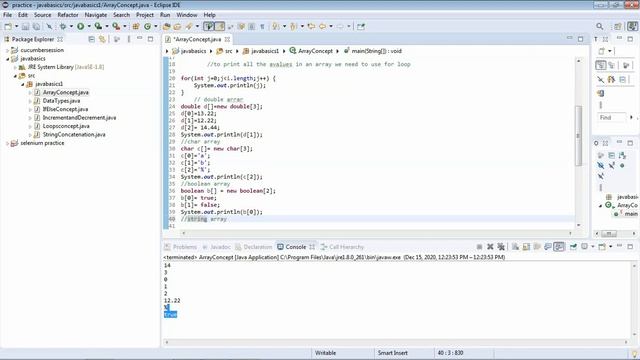Click the Coverage run icon

[98, 27]
